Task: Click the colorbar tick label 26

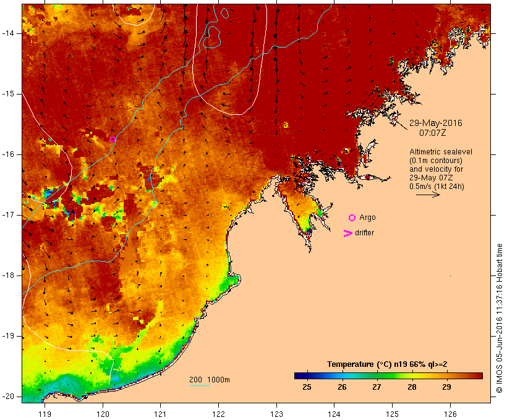Action: point(342,387)
